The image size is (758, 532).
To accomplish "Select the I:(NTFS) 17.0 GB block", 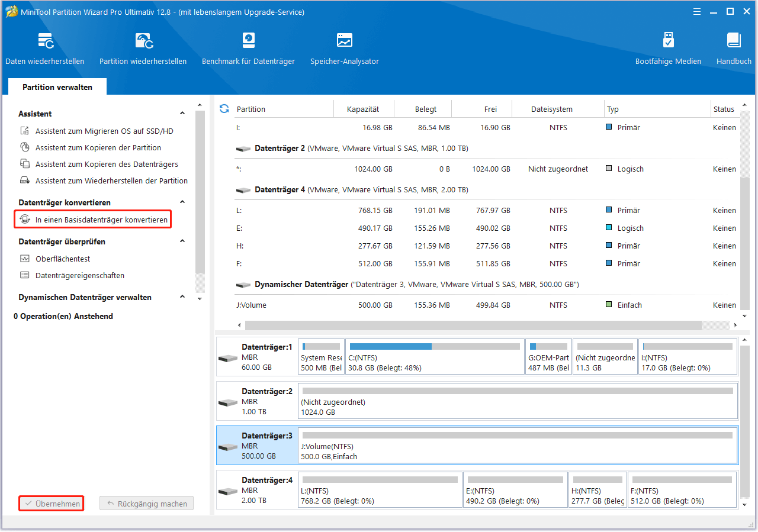I will [688, 357].
